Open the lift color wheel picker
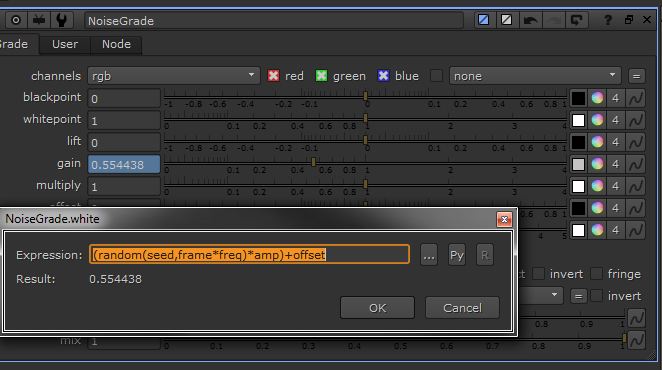This screenshot has width=662, height=370. coord(597,142)
